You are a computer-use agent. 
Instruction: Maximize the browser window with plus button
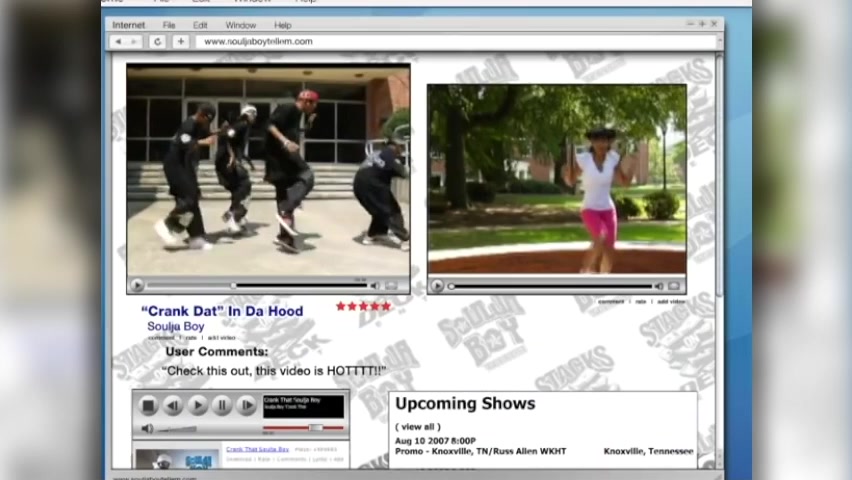tap(702, 24)
